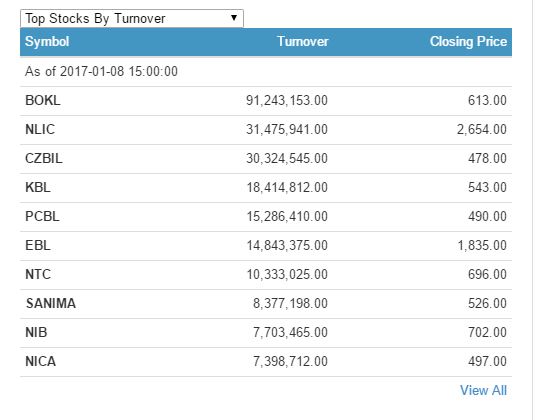Image resolution: width=535 pixels, height=420 pixels.
Task: Click EBL closing price 1,835.00
Action: click(482, 245)
